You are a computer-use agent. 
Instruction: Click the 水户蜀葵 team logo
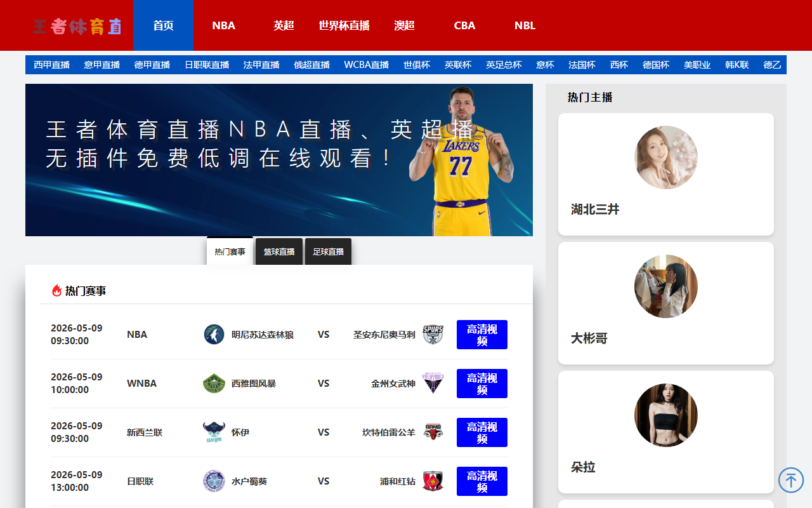pos(214,481)
